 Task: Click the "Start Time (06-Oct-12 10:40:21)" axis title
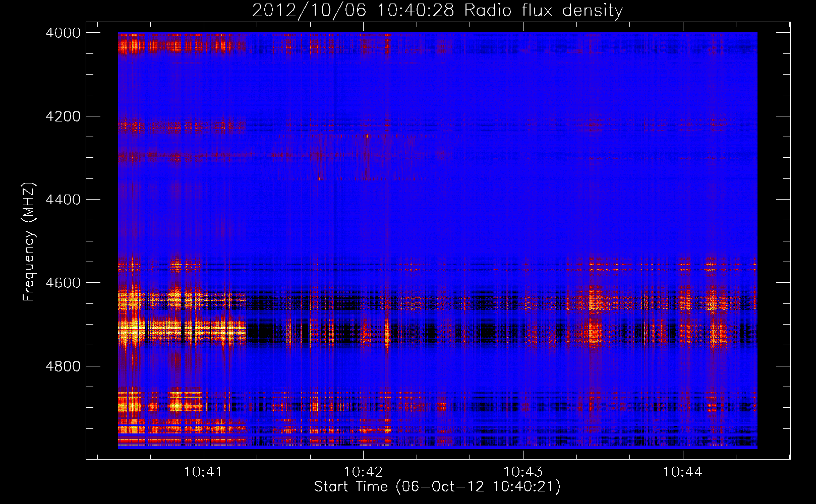coord(437,487)
